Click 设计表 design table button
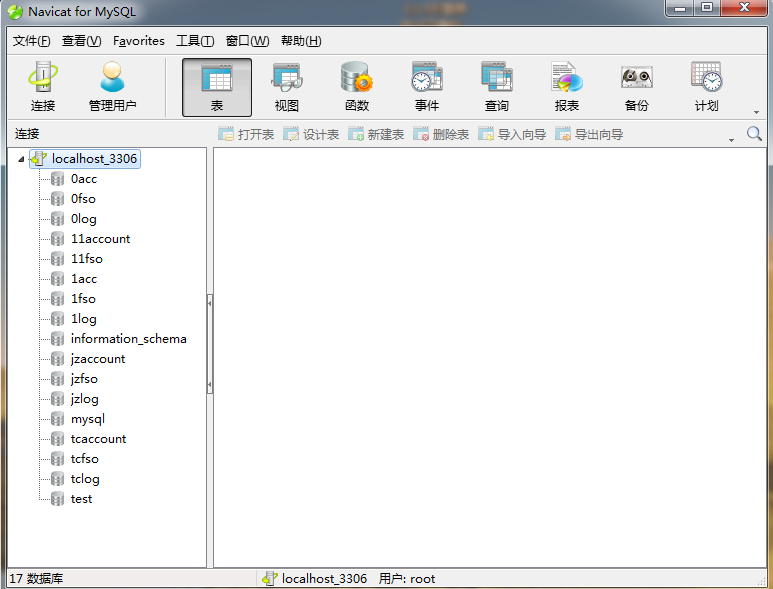 point(311,134)
